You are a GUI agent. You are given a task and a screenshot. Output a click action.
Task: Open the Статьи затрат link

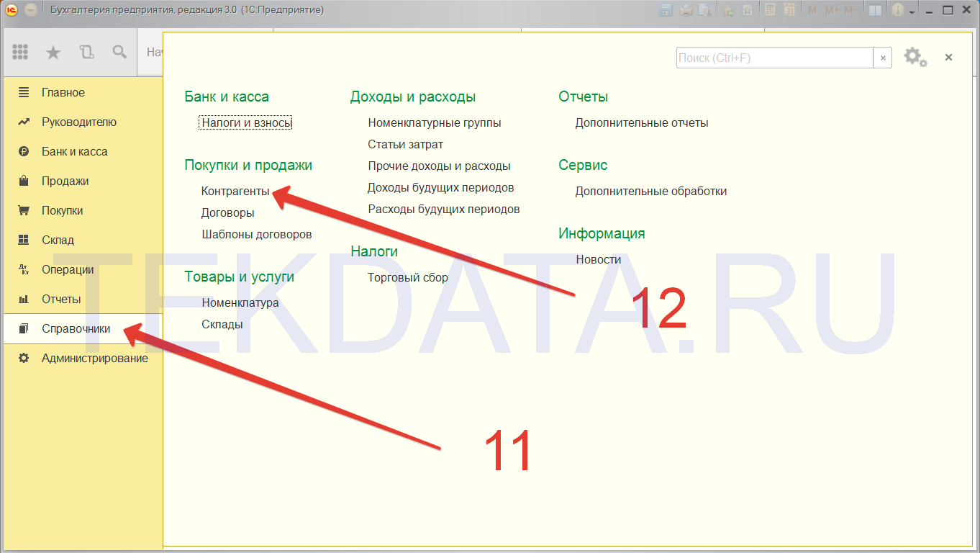tap(406, 144)
